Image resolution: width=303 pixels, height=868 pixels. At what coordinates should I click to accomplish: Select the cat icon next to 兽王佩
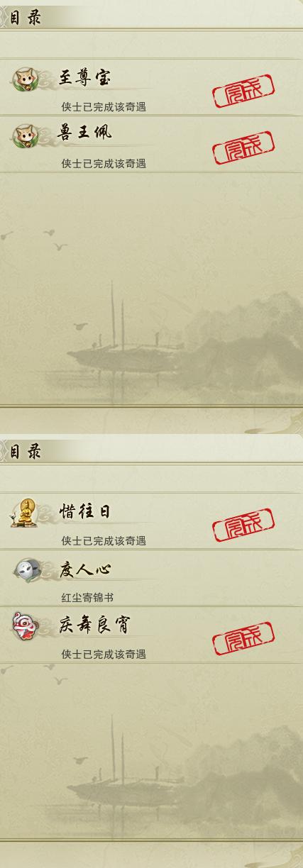(27, 135)
